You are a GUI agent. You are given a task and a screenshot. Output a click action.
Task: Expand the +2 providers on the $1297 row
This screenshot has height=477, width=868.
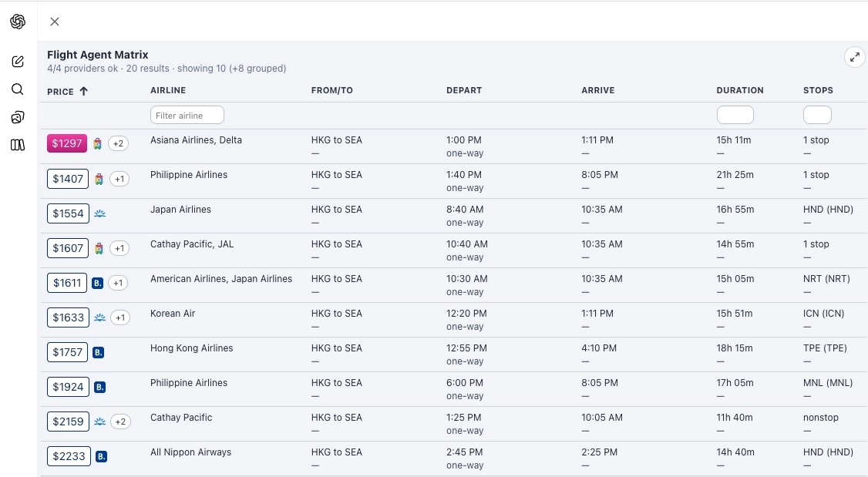pyautogui.click(x=119, y=143)
